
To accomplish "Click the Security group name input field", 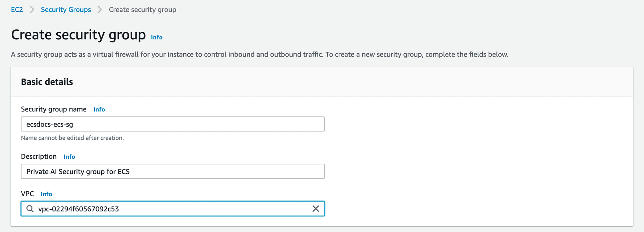I will 173,124.
